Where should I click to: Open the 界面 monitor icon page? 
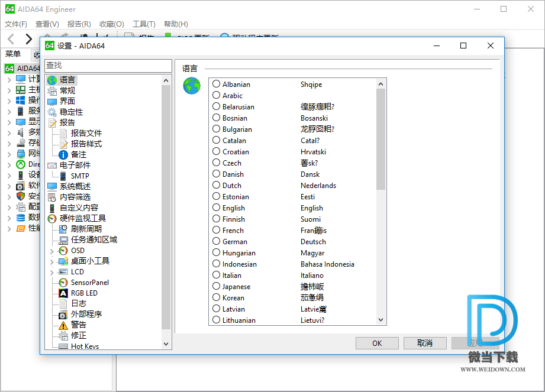[x=52, y=101]
